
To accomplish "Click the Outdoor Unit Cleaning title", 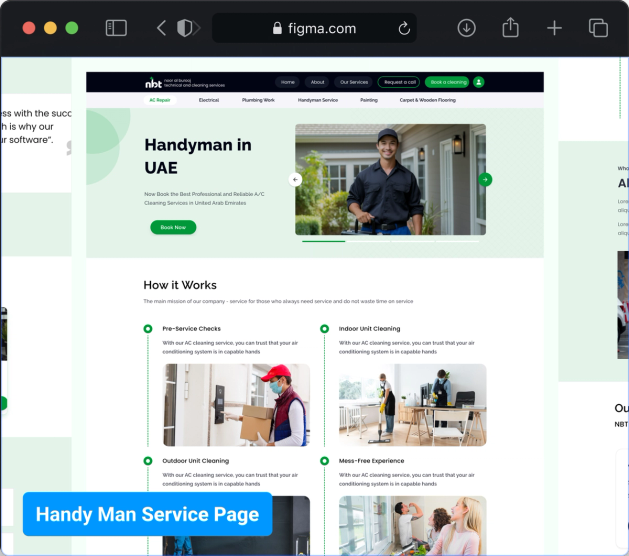I will coord(196,461).
